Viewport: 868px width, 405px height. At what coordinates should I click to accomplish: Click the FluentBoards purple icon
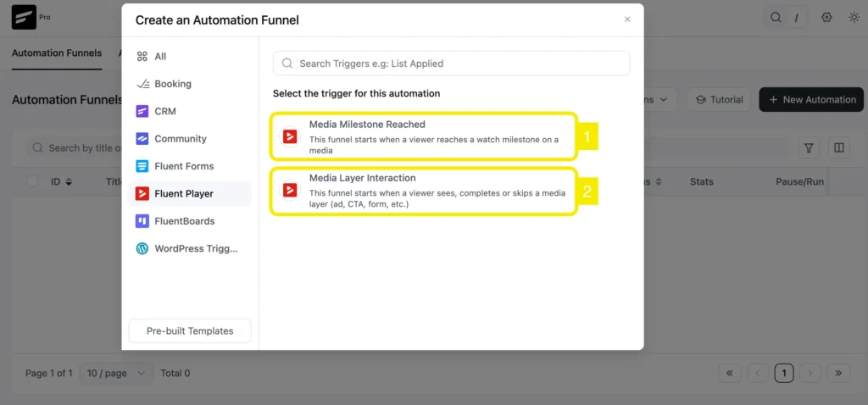[142, 221]
